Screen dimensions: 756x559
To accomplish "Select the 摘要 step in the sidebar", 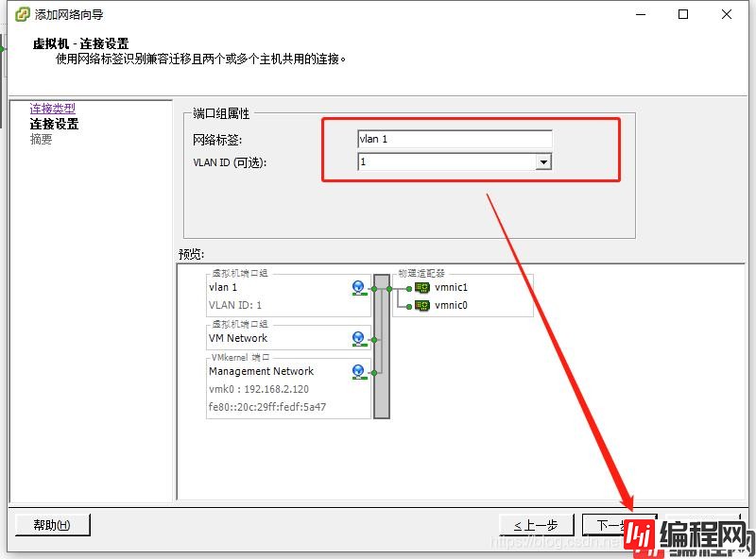I will 40,136.
